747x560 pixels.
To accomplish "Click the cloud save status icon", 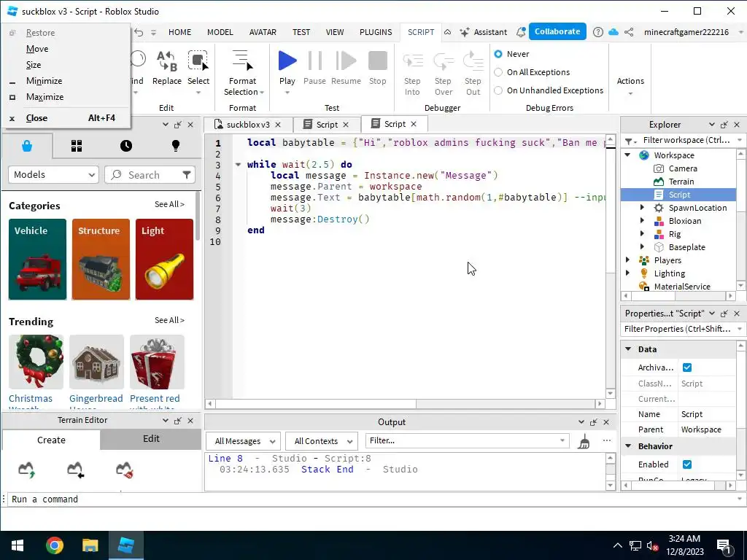I will click(x=614, y=32).
